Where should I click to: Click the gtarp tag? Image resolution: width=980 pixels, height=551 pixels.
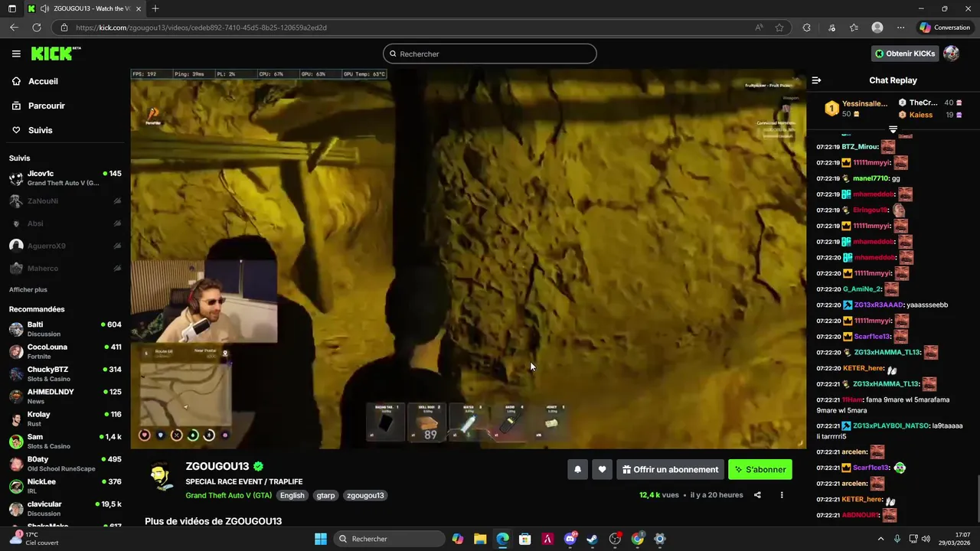(325, 495)
